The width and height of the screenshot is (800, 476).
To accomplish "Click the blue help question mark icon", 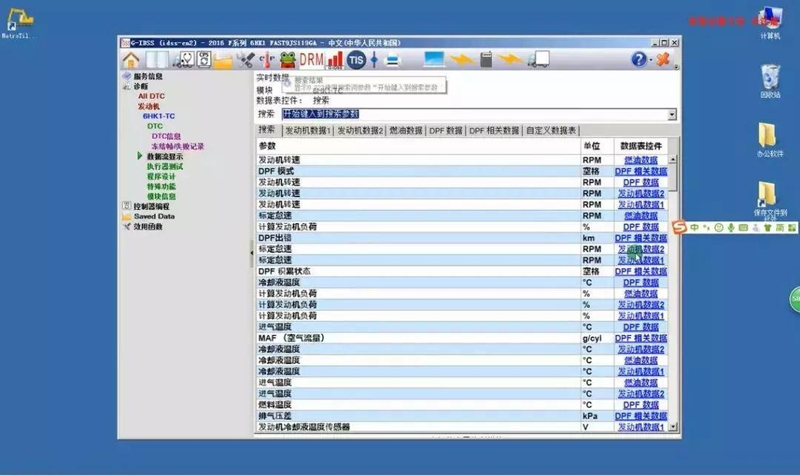I will [x=639, y=61].
